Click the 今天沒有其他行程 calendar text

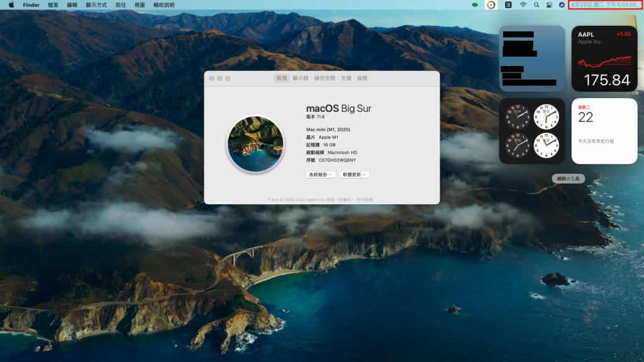click(x=596, y=141)
